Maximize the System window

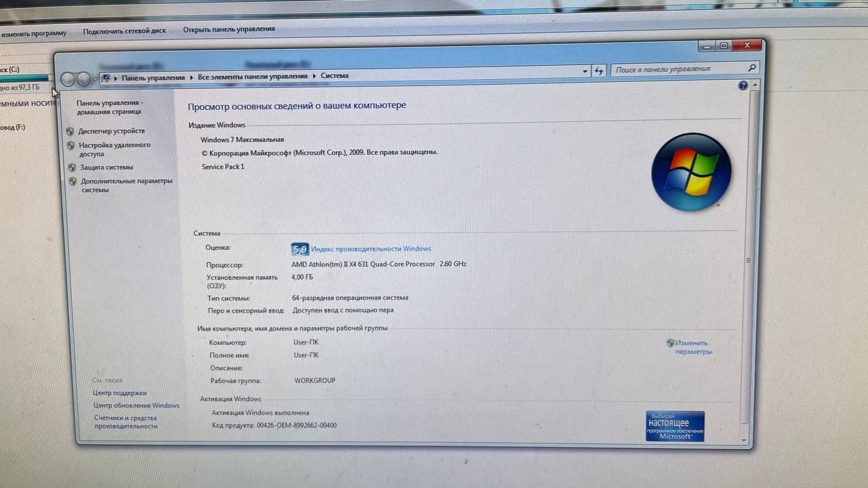point(723,45)
